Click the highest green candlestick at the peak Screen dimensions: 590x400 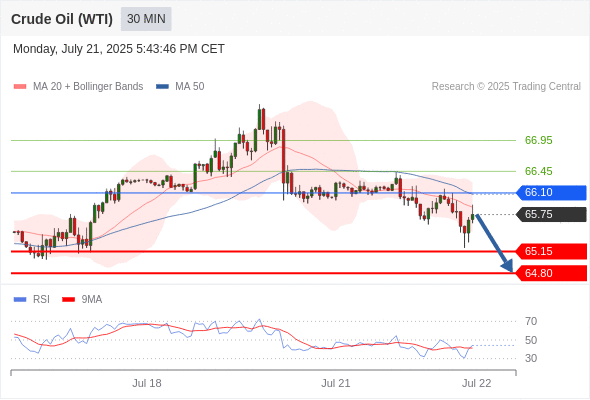[x=259, y=118]
